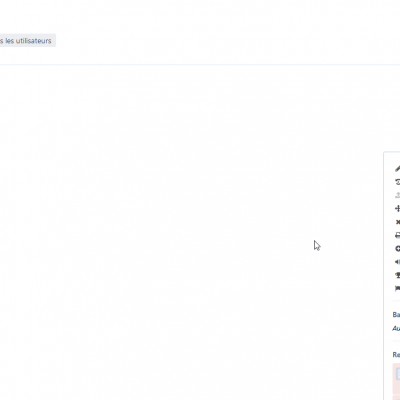Select the move arrows icon

397,209
